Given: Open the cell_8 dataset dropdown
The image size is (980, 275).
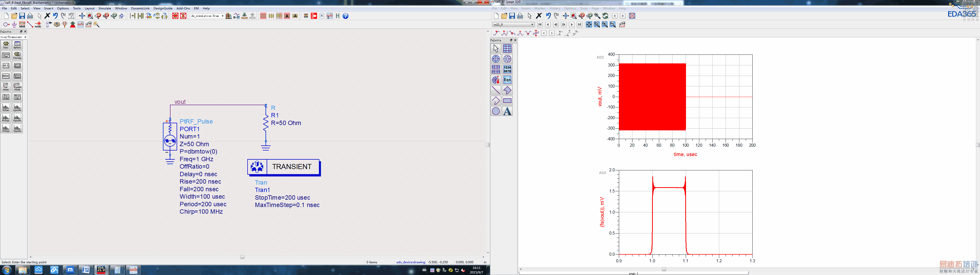Looking at the screenshot, I should [532, 25].
